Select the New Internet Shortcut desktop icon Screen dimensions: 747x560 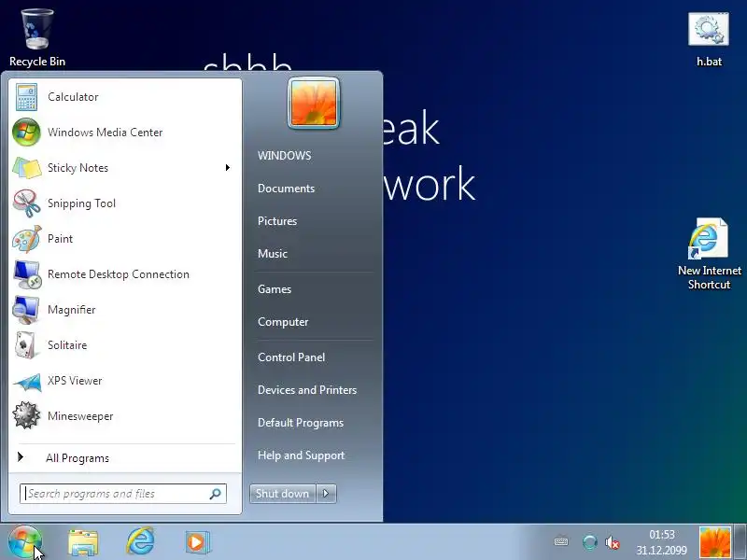click(x=709, y=254)
